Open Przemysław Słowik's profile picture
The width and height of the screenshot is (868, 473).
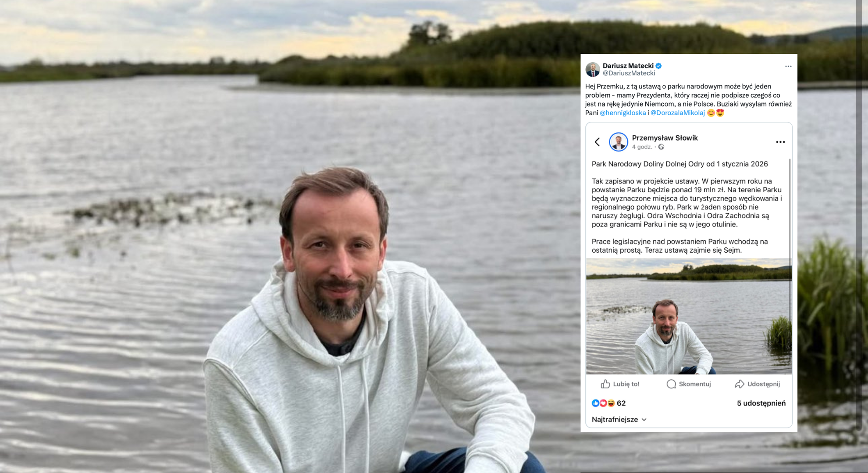point(619,142)
